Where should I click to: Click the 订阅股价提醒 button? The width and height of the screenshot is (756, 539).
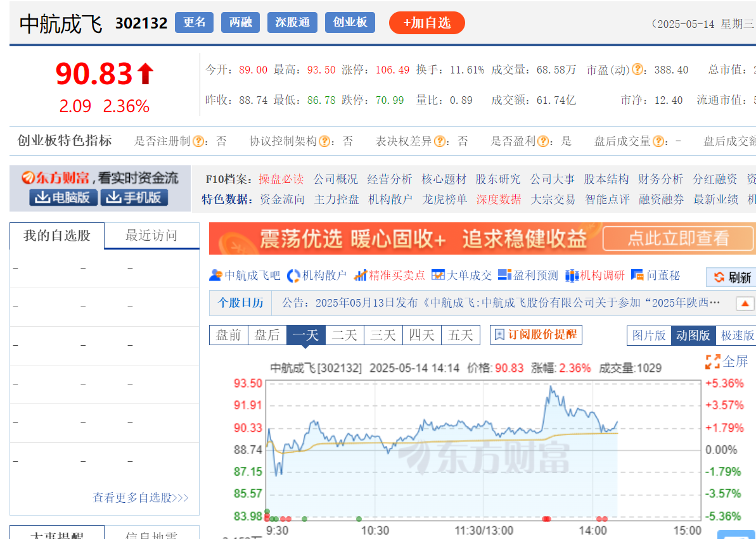pos(535,334)
